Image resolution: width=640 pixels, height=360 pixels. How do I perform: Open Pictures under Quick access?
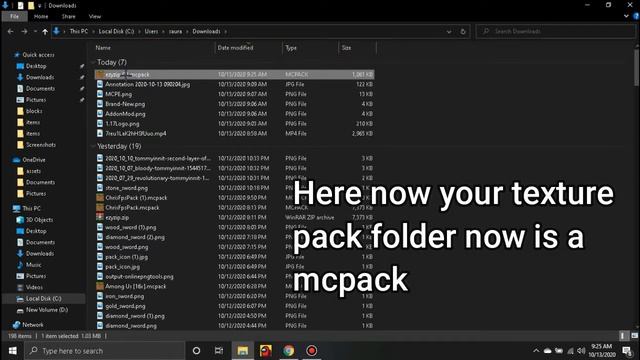(x=36, y=100)
